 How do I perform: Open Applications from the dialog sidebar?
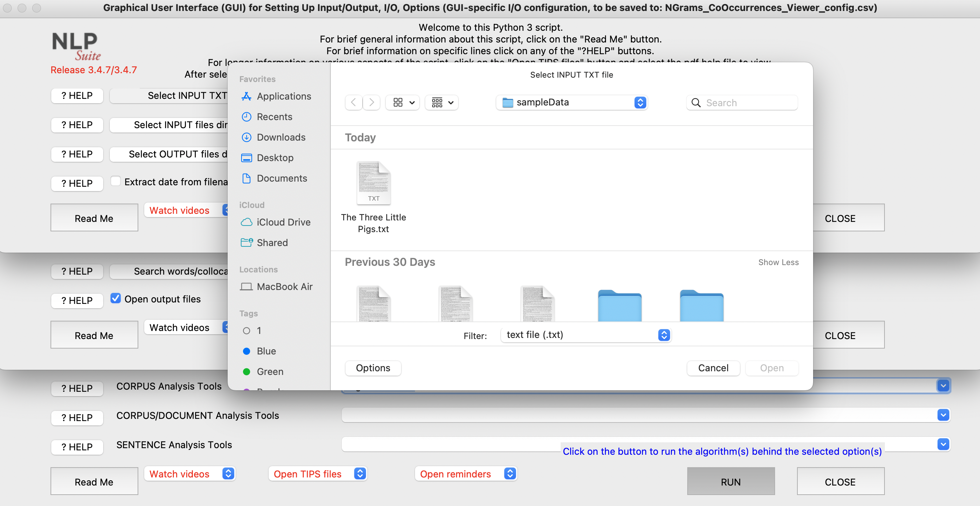click(284, 96)
